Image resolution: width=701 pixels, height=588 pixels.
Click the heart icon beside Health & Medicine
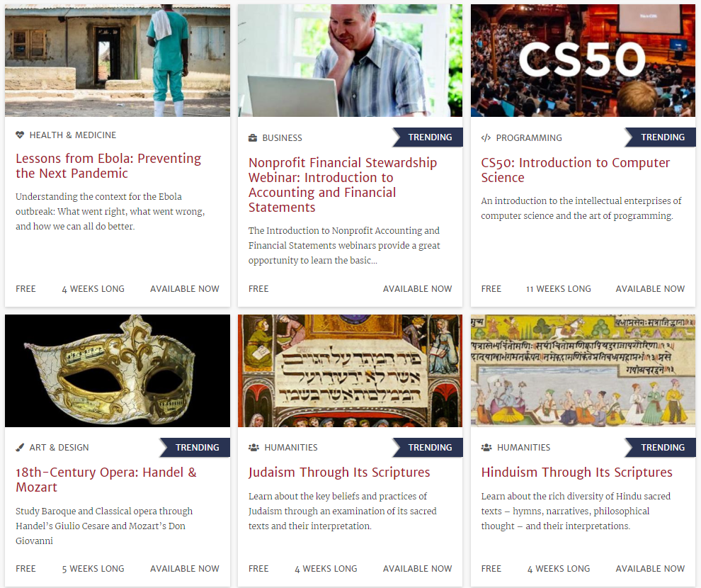(20, 135)
